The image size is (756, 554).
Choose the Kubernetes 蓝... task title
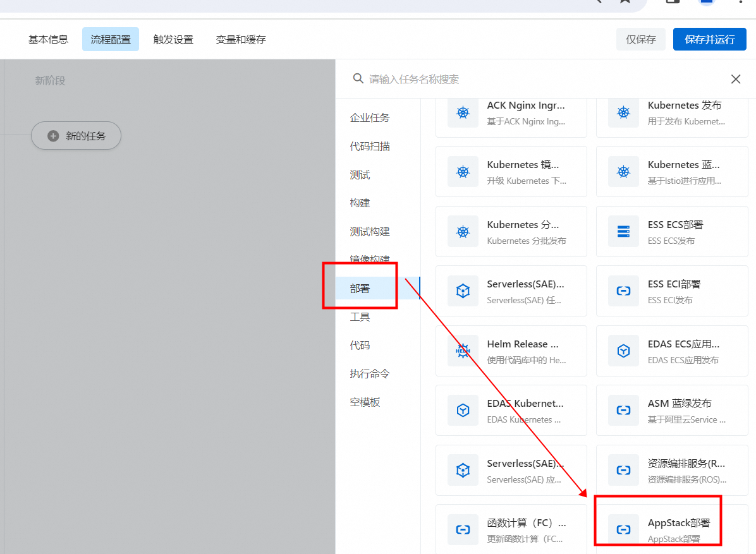pos(684,165)
